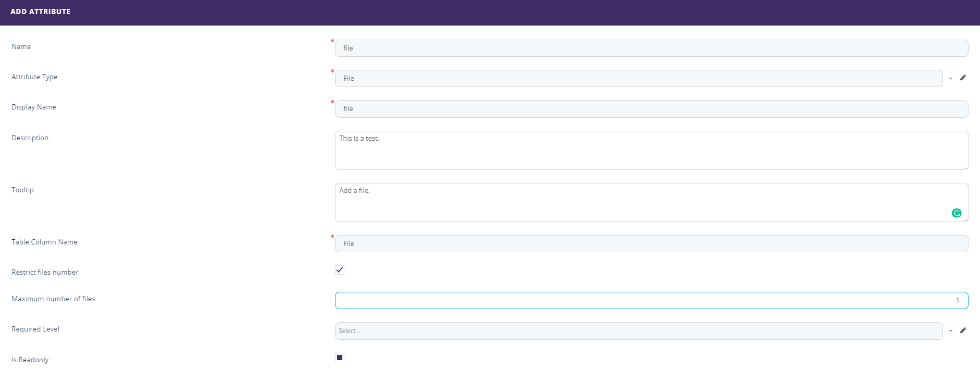This screenshot has width=980, height=381.
Task: Click the ADD ATTRIBUTE header title
Action: tap(41, 11)
